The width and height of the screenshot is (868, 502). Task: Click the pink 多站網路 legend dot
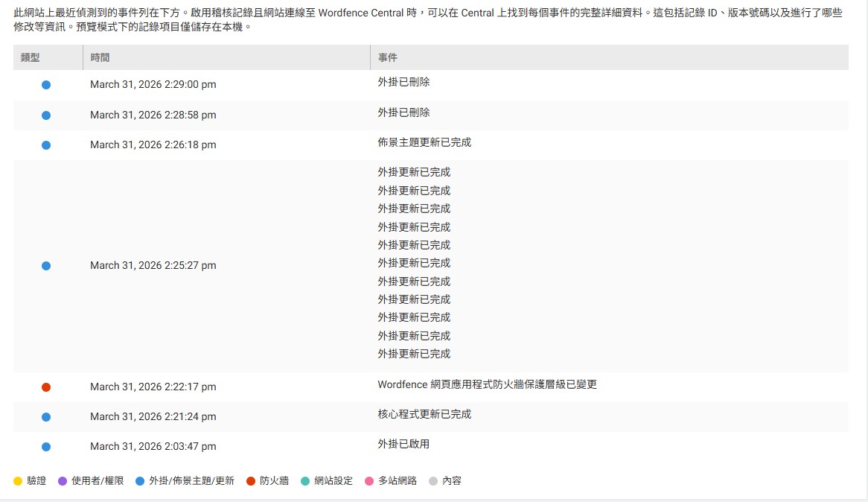pos(369,481)
